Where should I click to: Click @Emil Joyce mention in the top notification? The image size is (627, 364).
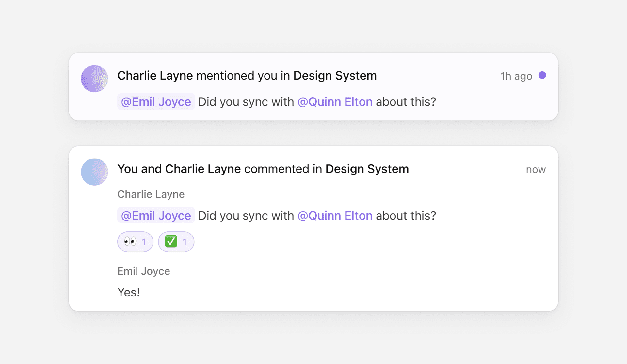coord(156,102)
